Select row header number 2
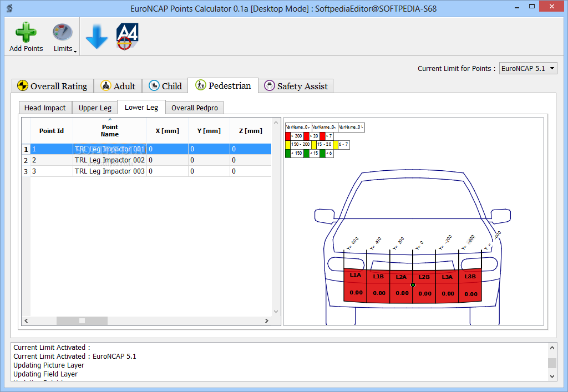This screenshot has height=392, width=568. tap(26, 160)
